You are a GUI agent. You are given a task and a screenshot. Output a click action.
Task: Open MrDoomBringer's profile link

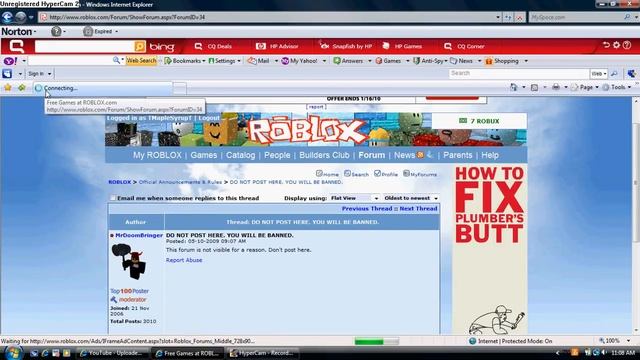tap(139, 235)
